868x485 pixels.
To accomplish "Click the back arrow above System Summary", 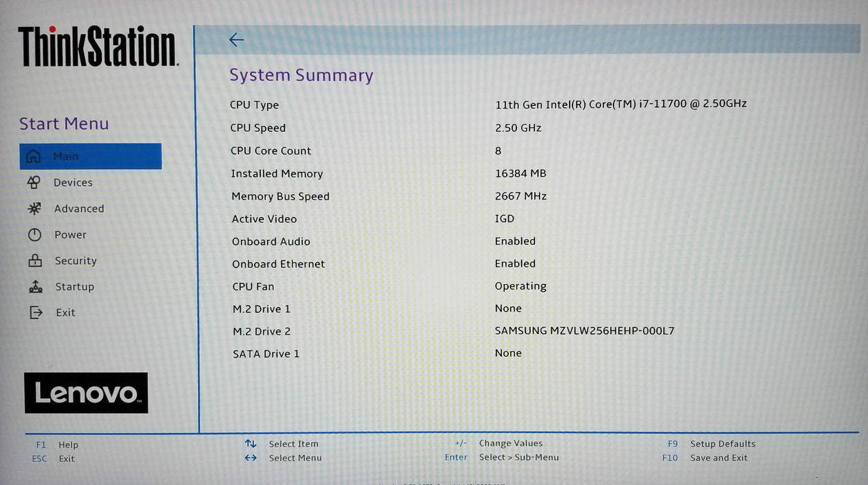I will [x=237, y=40].
